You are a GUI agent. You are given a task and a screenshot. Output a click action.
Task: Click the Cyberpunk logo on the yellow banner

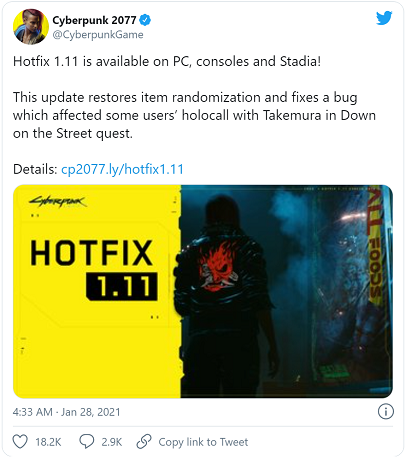tap(58, 201)
